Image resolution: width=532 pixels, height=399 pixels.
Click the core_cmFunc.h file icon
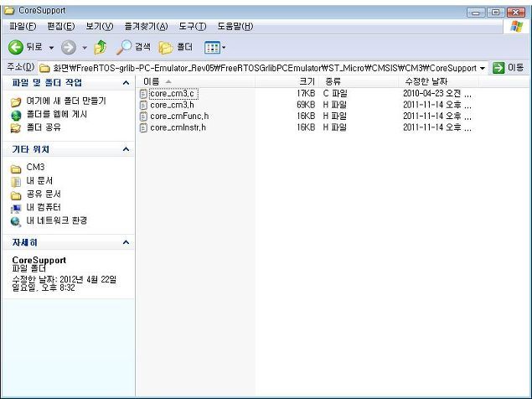click(x=143, y=117)
